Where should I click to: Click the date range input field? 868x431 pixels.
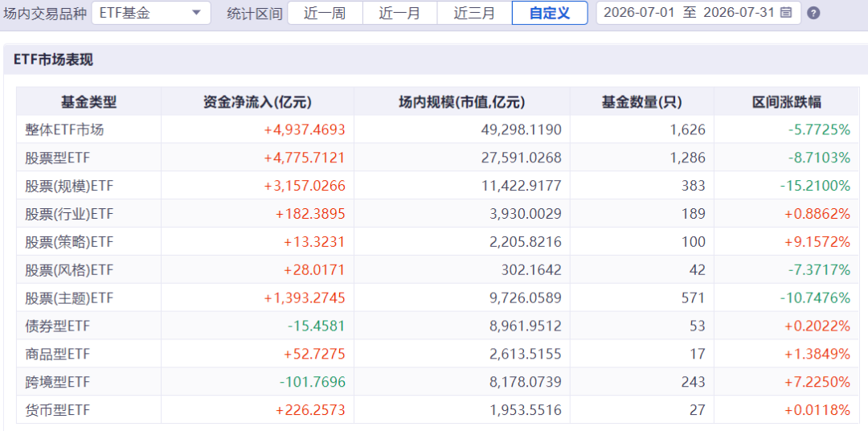tap(698, 13)
